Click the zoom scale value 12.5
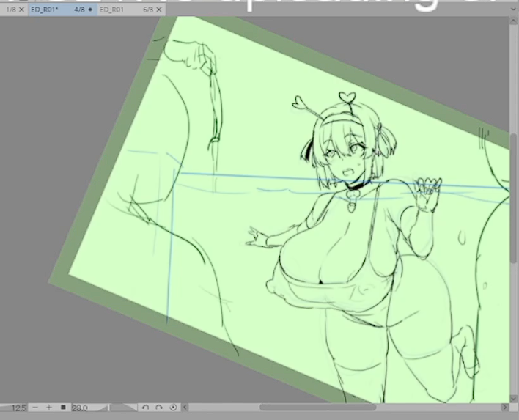Image resolution: width=519 pixels, height=420 pixels. click(x=18, y=408)
